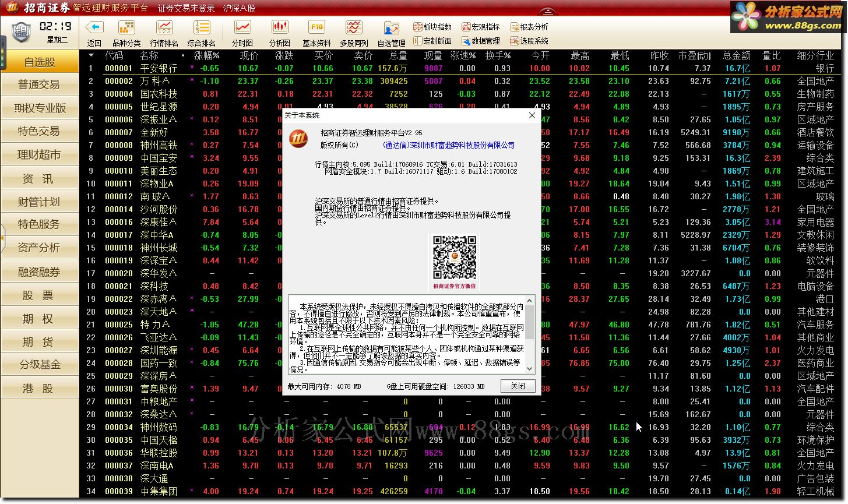The width and height of the screenshot is (848, 504).
Task: Click the 沪深A股 title bar label
Action: tap(239, 8)
